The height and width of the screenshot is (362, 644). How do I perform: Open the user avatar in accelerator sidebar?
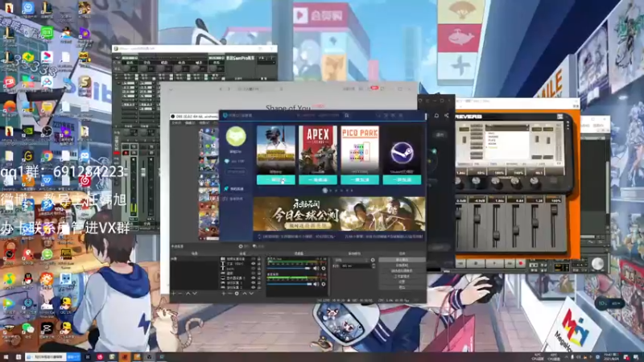pyautogui.click(x=236, y=136)
